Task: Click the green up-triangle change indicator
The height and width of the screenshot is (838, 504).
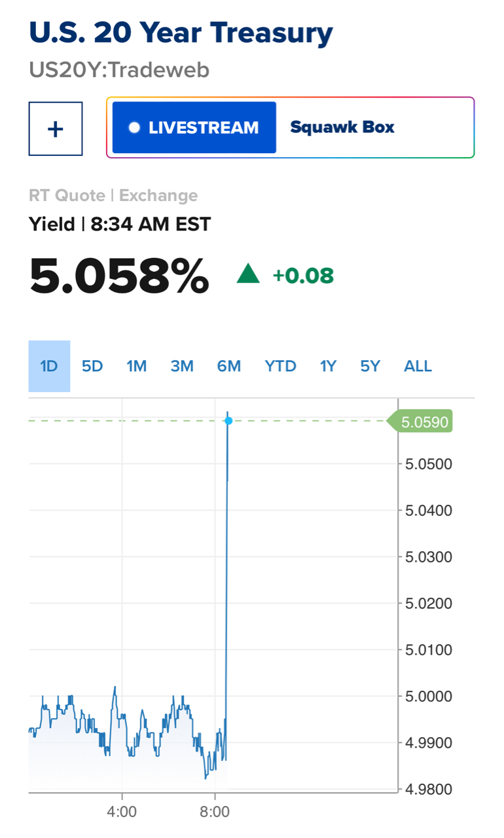Action: [x=248, y=275]
